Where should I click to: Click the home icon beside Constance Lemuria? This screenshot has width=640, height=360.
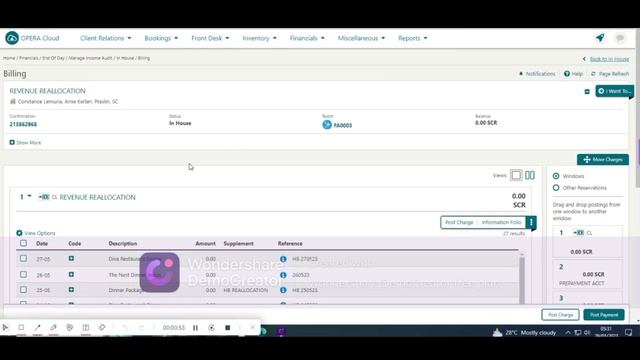coord(13,101)
